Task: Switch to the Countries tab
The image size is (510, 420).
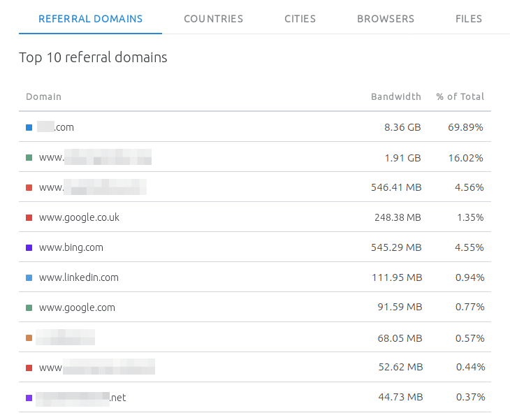Action: pos(213,19)
